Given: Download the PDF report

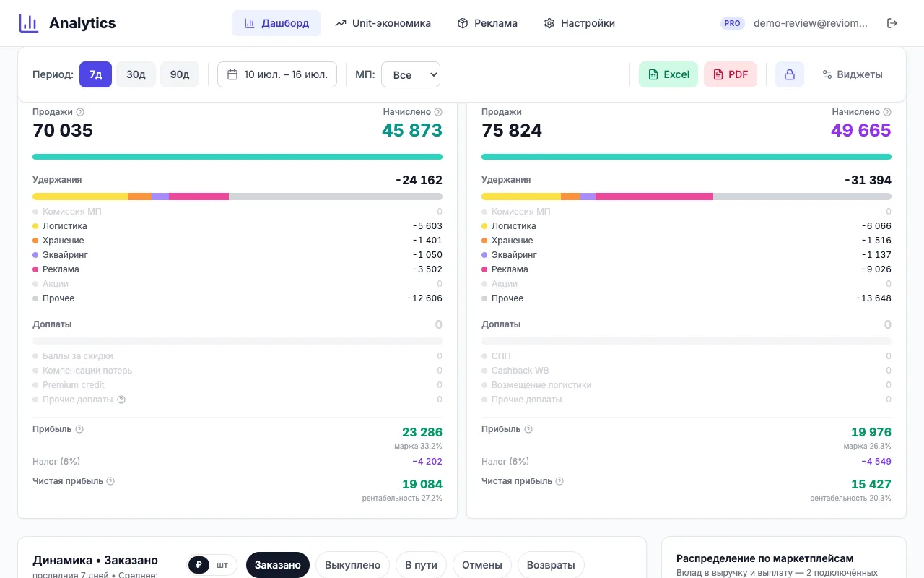Looking at the screenshot, I should click(x=731, y=74).
